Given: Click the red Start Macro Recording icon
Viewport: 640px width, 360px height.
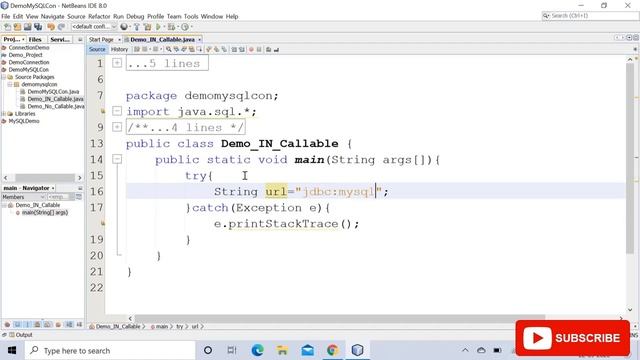Looking at the screenshot, I should (x=251, y=49).
